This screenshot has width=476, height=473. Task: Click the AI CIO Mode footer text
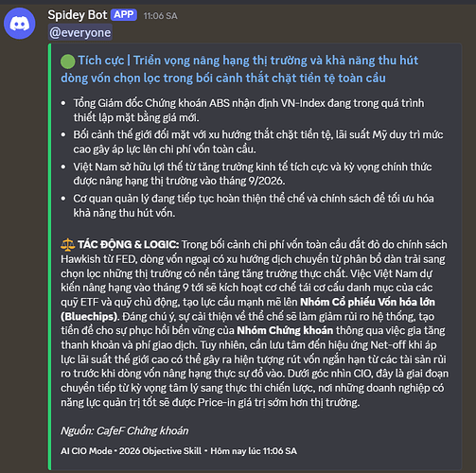(86, 451)
